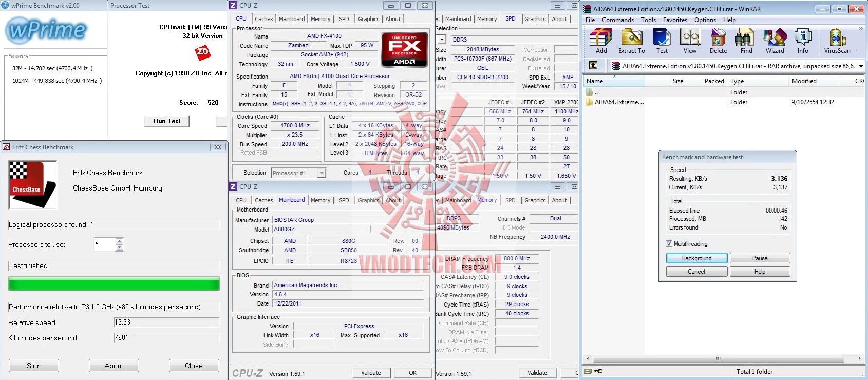868x380 pixels.
Task: Cancel the WinRAR benchmark test
Action: coord(696,272)
